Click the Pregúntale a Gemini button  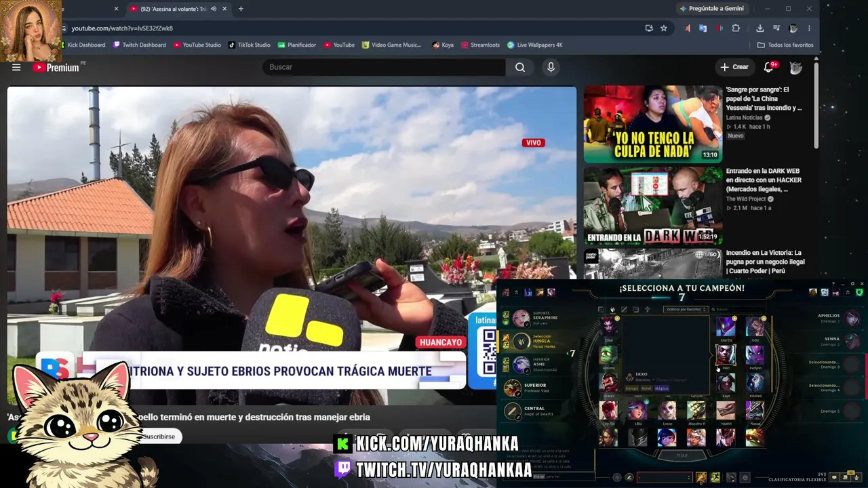click(x=712, y=9)
